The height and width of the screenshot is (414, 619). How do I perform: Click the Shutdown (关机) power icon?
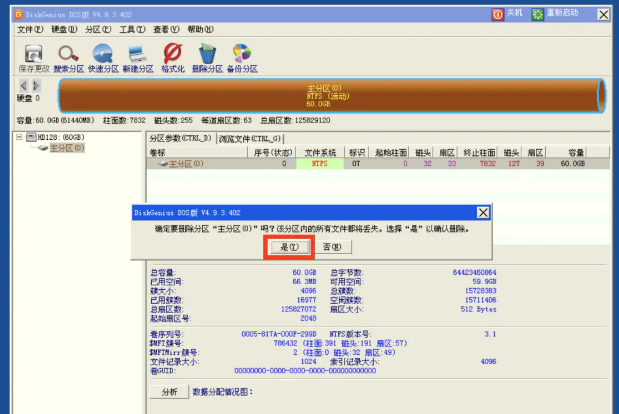coord(497,15)
